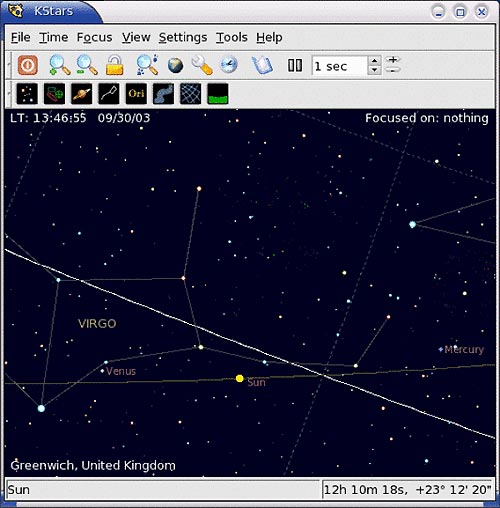500x508 pixels.
Task: Toggle deep sky objects display
Action: [x=54, y=94]
